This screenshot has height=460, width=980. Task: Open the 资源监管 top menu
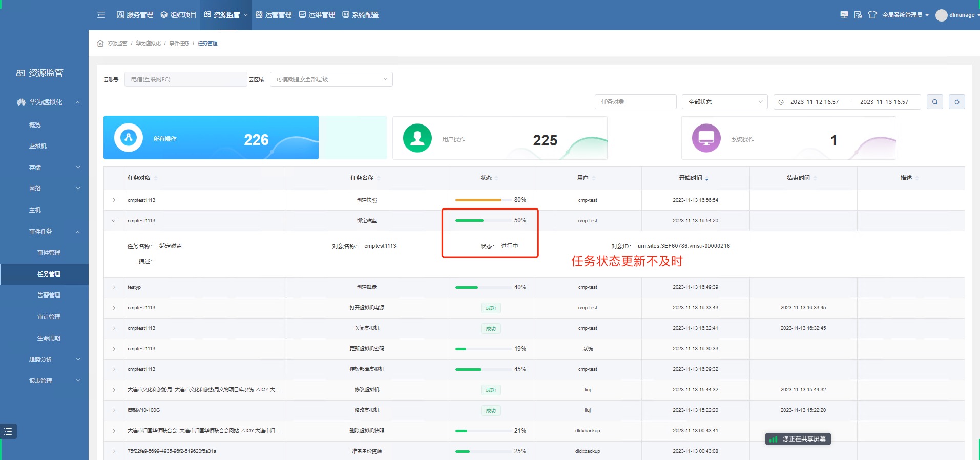(225, 15)
